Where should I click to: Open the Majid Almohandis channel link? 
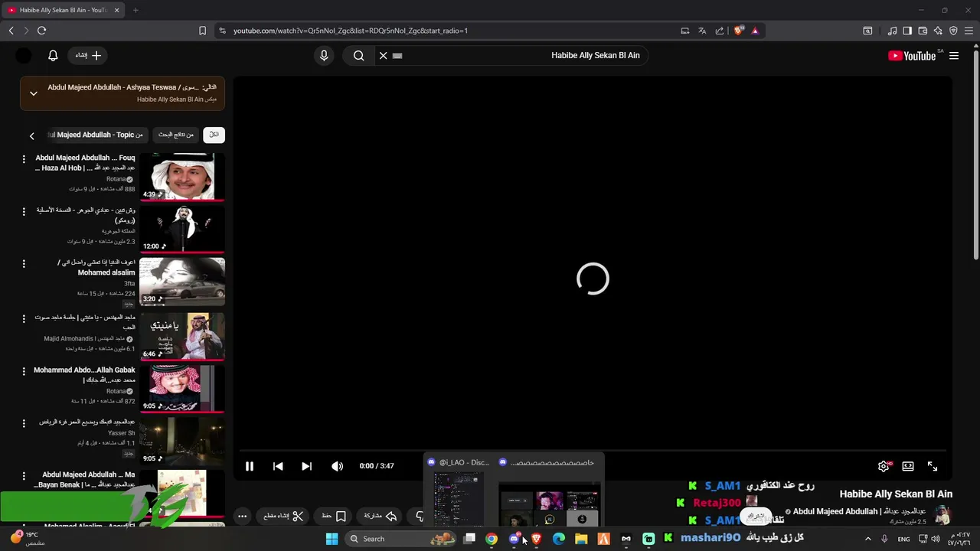pos(84,338)
